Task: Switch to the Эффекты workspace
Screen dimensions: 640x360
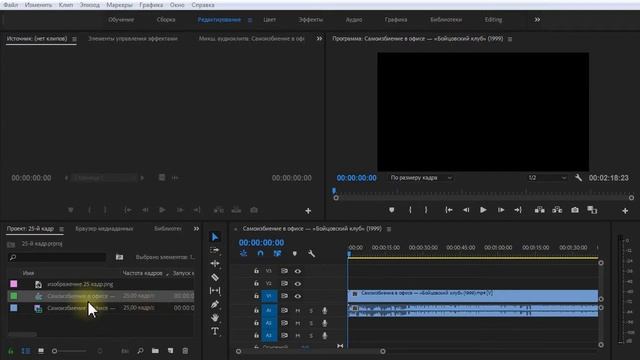Action: 310,20
